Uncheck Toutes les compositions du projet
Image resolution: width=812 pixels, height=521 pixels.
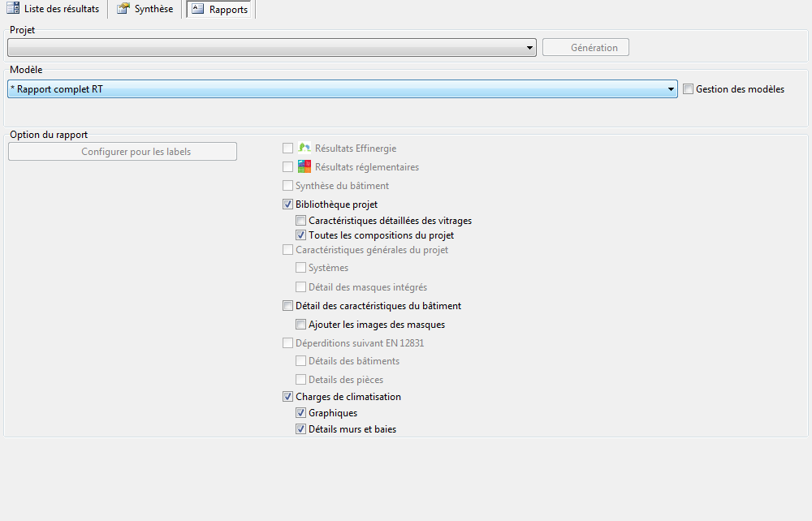pos(301,235)
